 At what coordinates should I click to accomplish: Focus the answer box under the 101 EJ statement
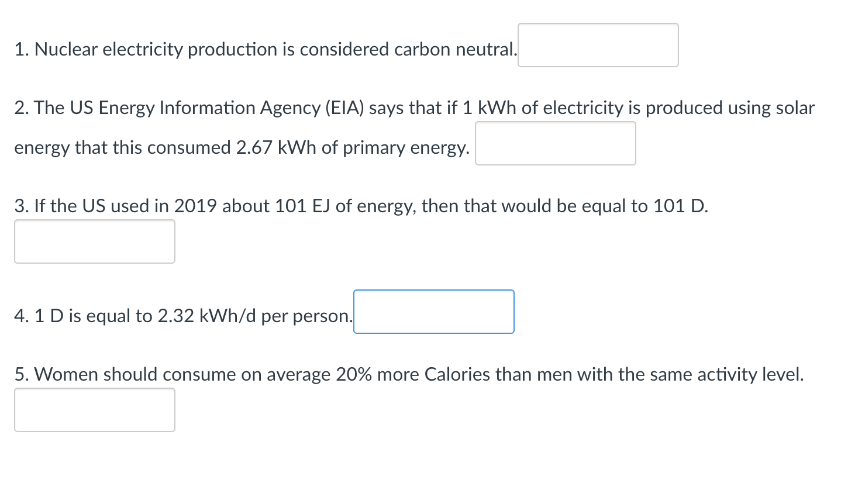[94, 241]
